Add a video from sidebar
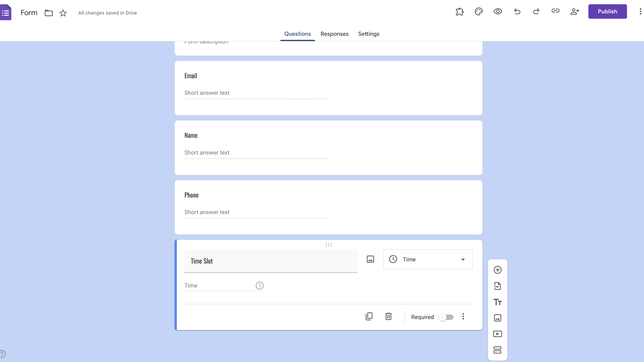Viewport: 644px width, 362px height. click(498, 334)
